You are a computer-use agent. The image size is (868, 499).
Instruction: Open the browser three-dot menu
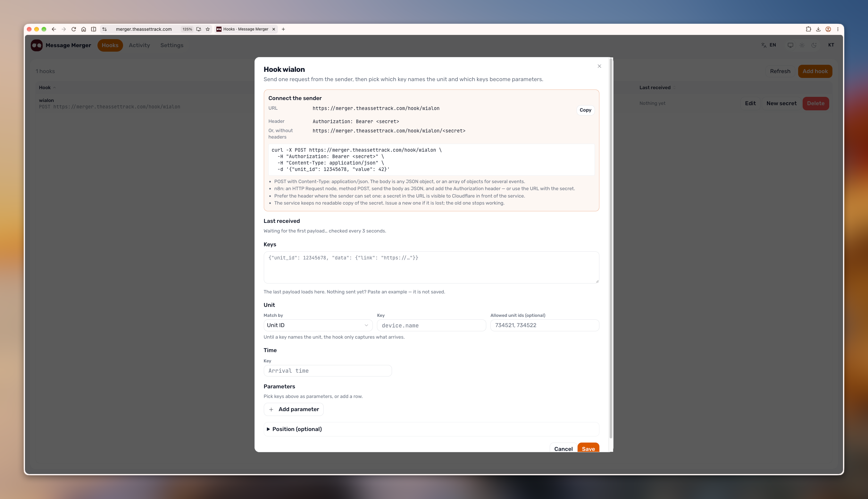838,29
